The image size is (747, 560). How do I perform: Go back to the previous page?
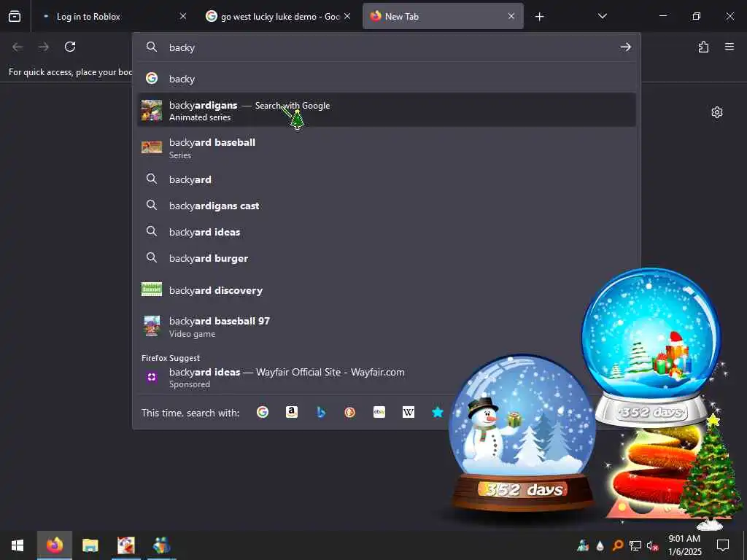point(18,47)
